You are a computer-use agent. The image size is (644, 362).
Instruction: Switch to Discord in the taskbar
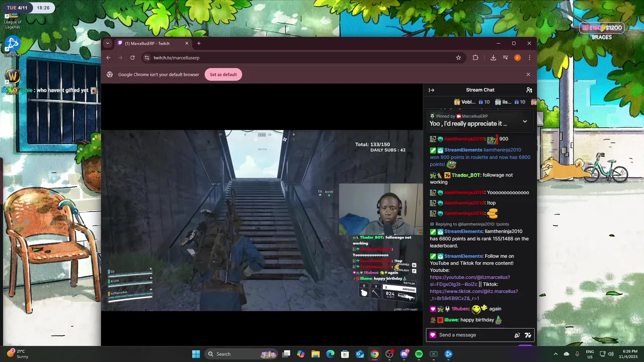[x=404, y=354]
